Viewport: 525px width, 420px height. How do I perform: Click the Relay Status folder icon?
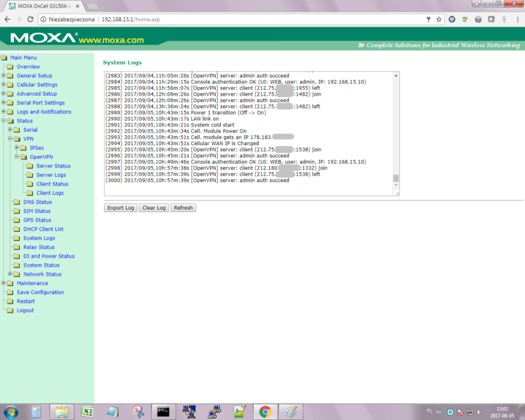(x=16, y=247)
